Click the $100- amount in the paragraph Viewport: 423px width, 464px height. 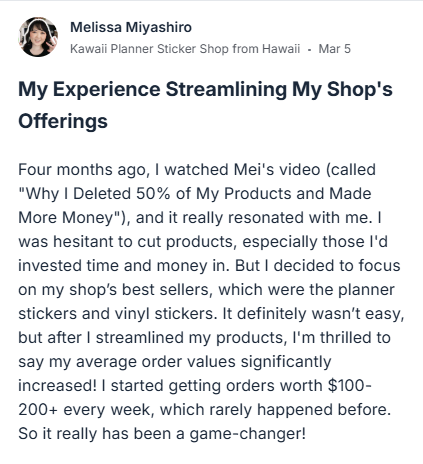pos(350,386)
